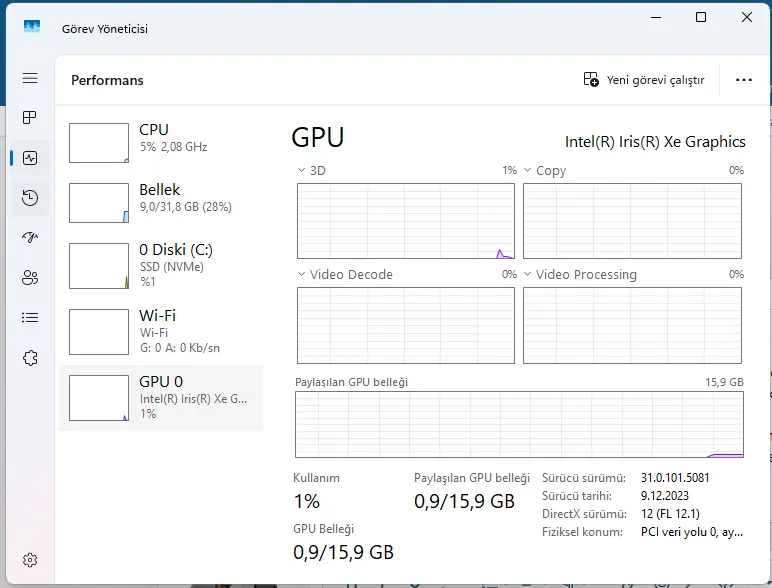Go to Processes page icon
Screen dimensions: 772x588
pyautogui.click(x=30, y=118)
